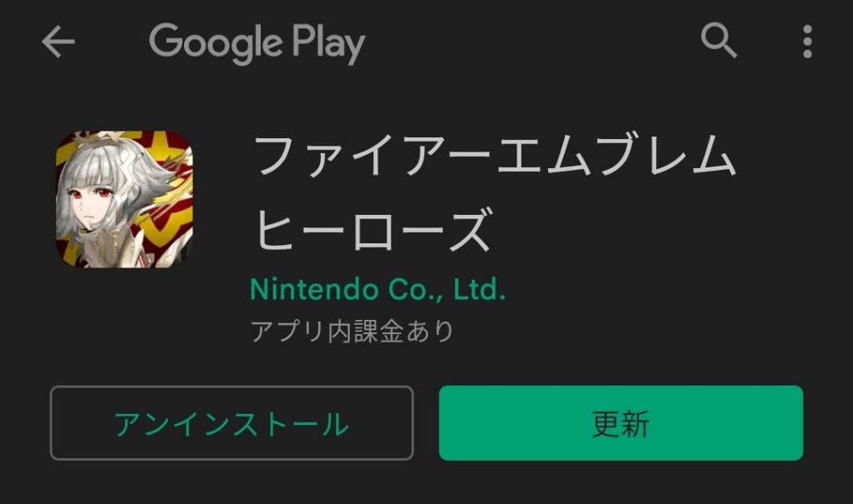The width and height of the screenshot is (853, 504).
Task: Expand the top-right kebab menu
Action: [807, 42]
